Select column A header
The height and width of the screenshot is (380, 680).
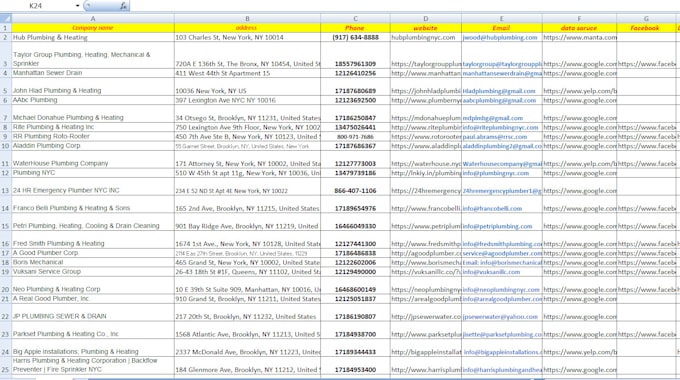(x=93, y=19)
